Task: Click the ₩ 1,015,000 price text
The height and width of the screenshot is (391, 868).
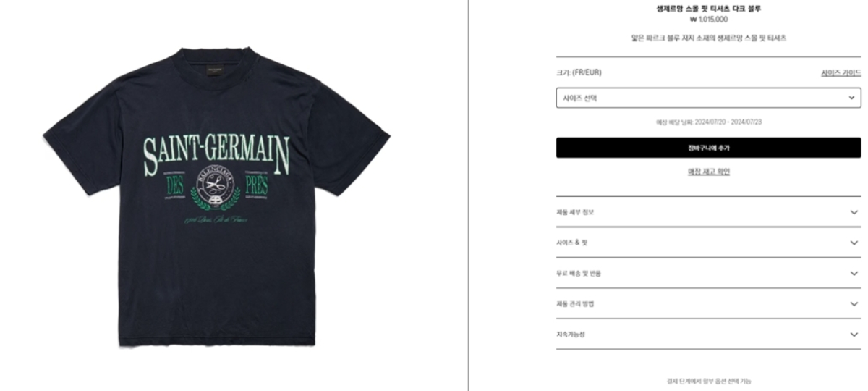Action: click(x=708, y=20)
